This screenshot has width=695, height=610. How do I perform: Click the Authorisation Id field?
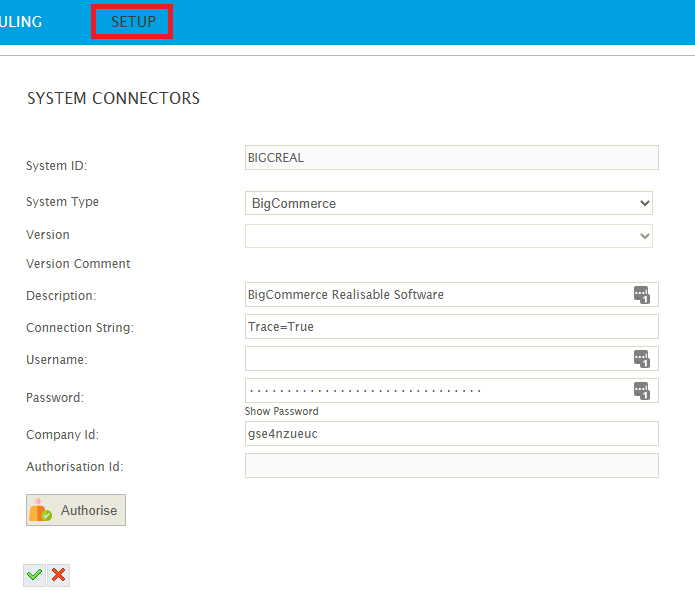point(452,465)
